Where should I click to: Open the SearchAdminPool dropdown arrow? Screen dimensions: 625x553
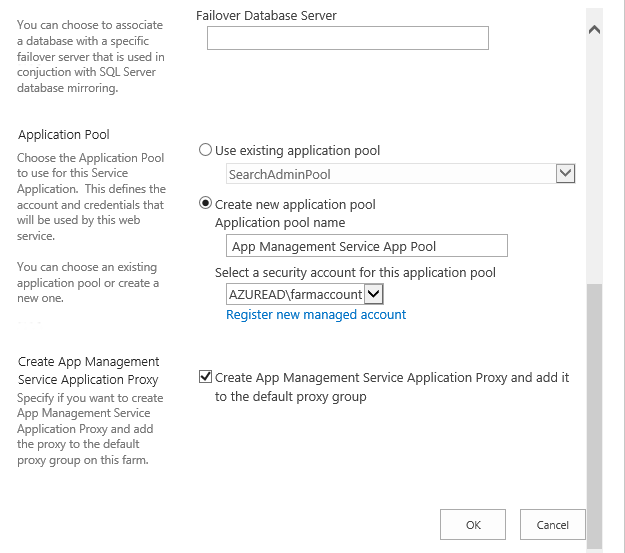click(565, 174)
